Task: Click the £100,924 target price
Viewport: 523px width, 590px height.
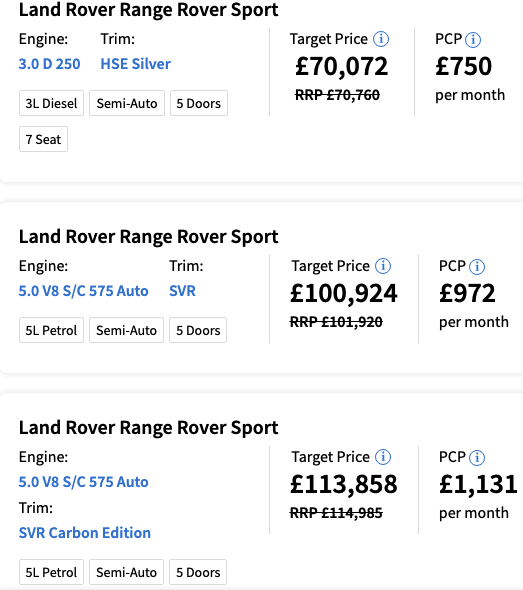Action: click(344, 293)
